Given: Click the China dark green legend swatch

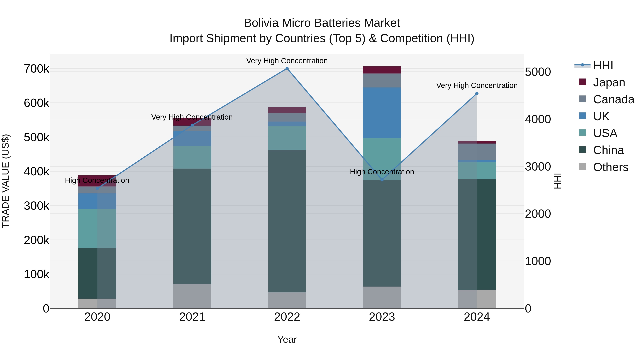Looking at the screenshot, I should click(582, 150).
